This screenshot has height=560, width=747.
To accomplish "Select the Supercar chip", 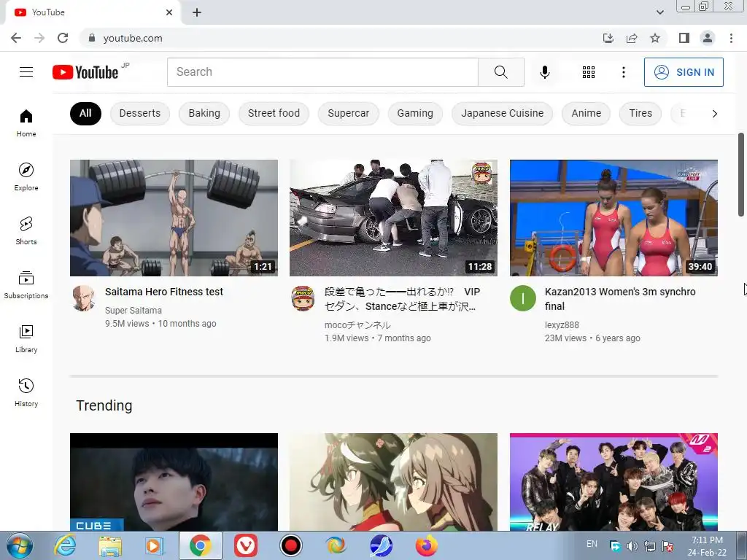I will coord(348,113).
